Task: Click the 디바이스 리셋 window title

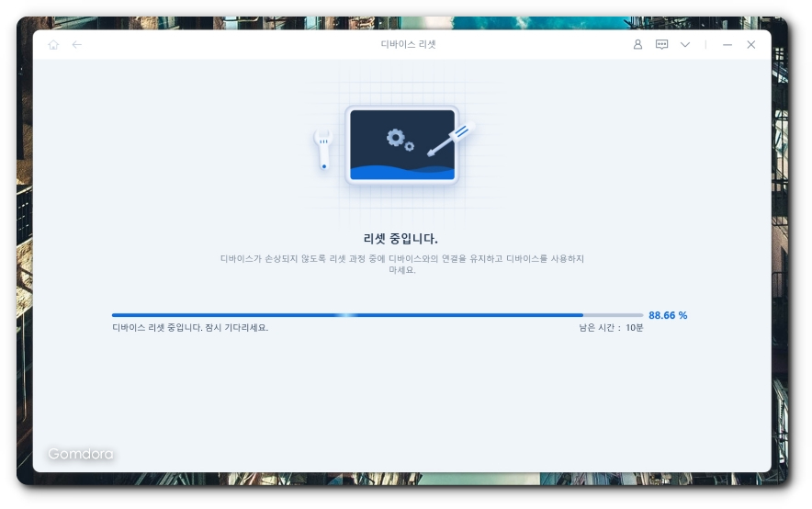Action: [408, 44]
